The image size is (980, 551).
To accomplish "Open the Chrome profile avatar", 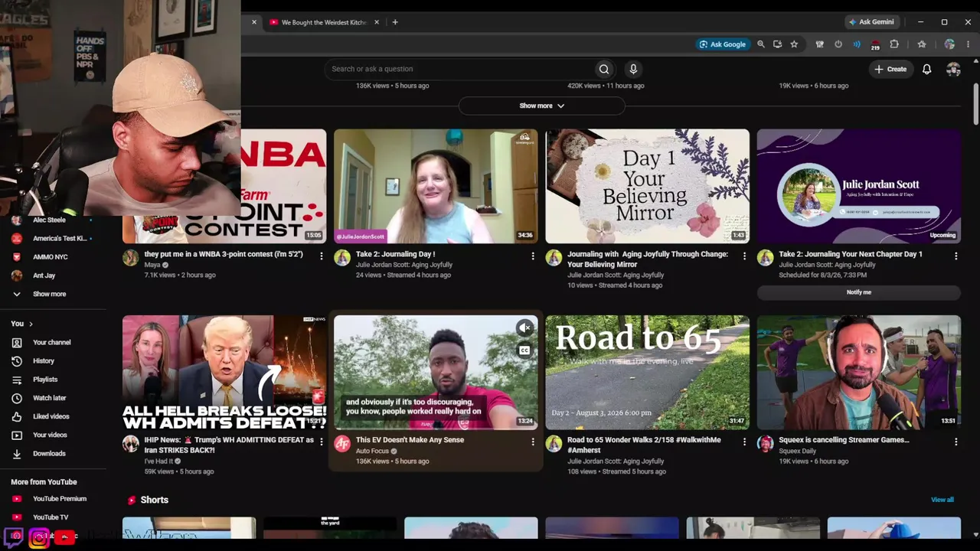I will 949,44.
